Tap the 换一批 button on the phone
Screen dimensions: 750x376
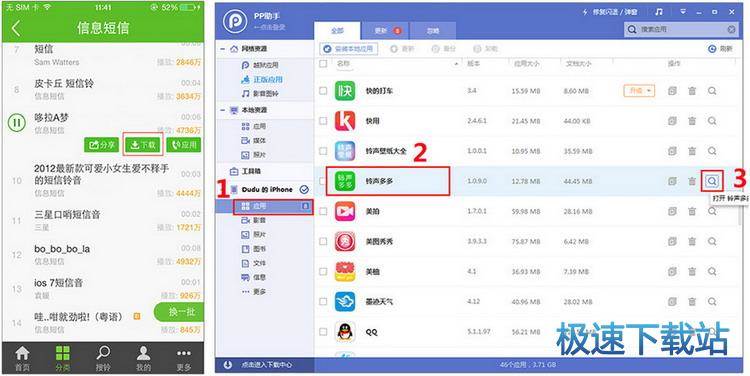click(179, 312)
